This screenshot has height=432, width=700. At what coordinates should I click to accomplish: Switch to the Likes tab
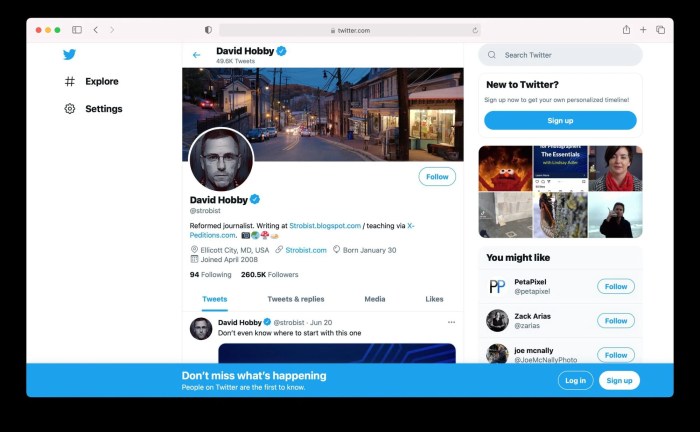pos(434,299)
